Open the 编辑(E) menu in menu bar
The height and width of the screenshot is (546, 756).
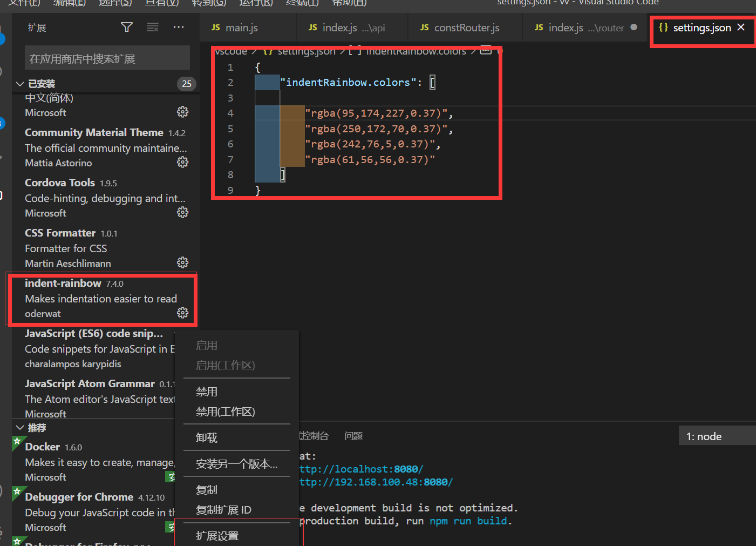click(x=70, y=3)
